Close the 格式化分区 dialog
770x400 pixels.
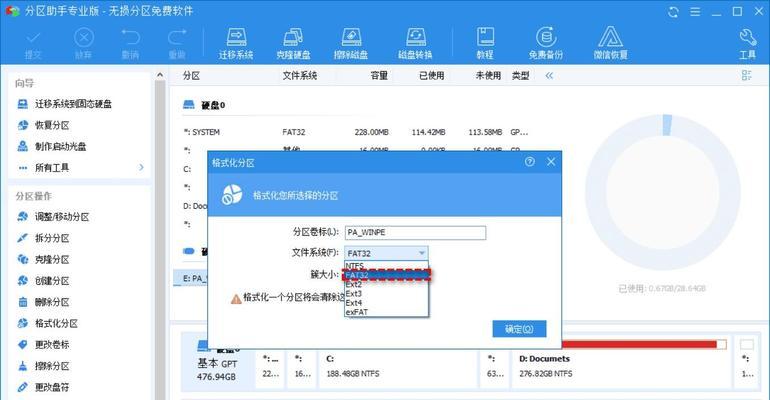tap(551, 161)
